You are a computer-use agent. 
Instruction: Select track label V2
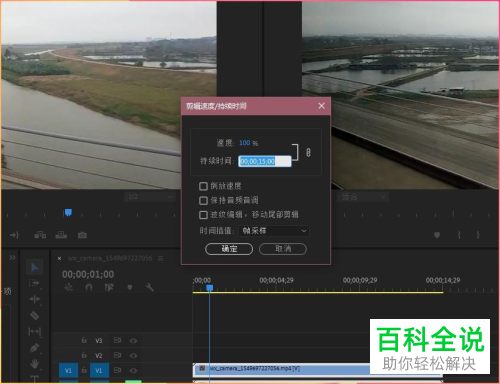[99, 356]
